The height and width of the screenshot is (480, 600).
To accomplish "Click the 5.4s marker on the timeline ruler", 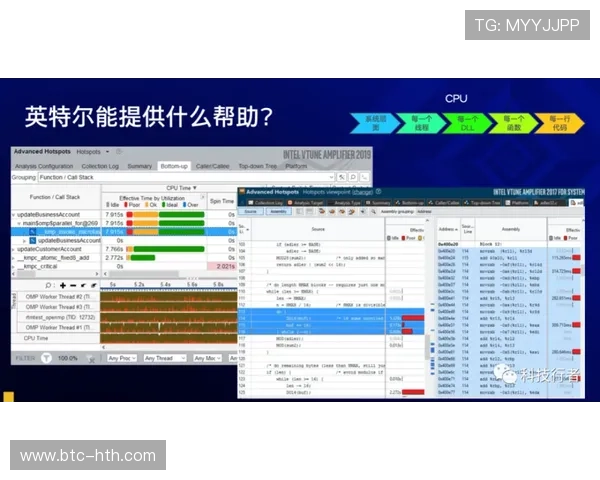I will pyautogui.click(x=165, y=285).
